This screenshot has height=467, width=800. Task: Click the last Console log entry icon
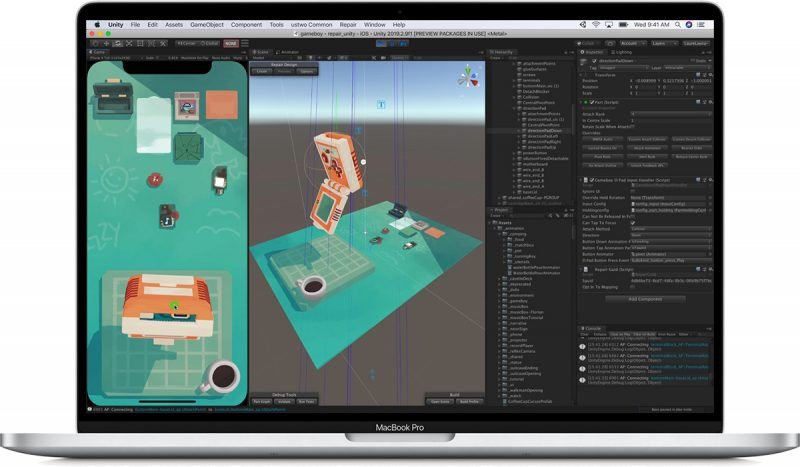pos(582,380)
